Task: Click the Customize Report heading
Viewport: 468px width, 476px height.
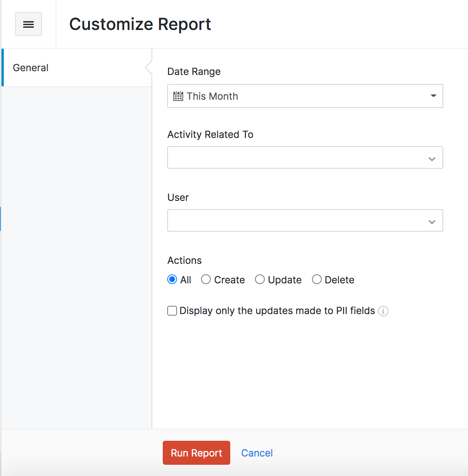Action: pos(140,24)
